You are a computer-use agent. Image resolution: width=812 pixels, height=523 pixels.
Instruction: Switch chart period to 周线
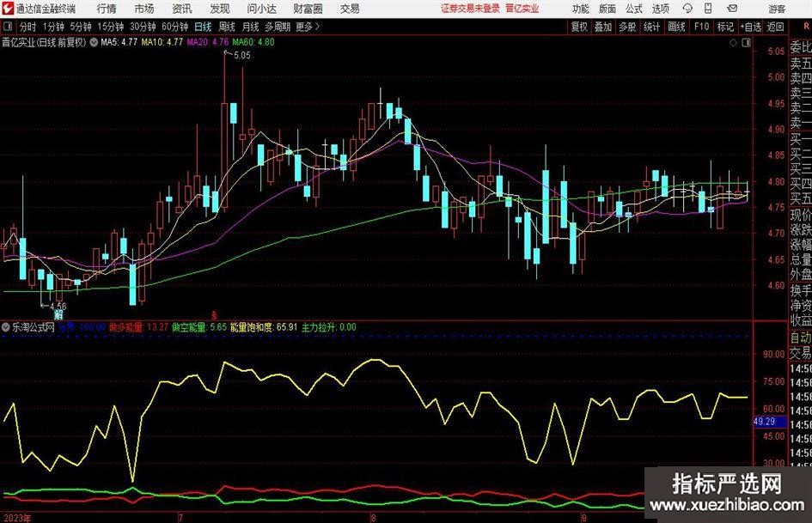227,27
